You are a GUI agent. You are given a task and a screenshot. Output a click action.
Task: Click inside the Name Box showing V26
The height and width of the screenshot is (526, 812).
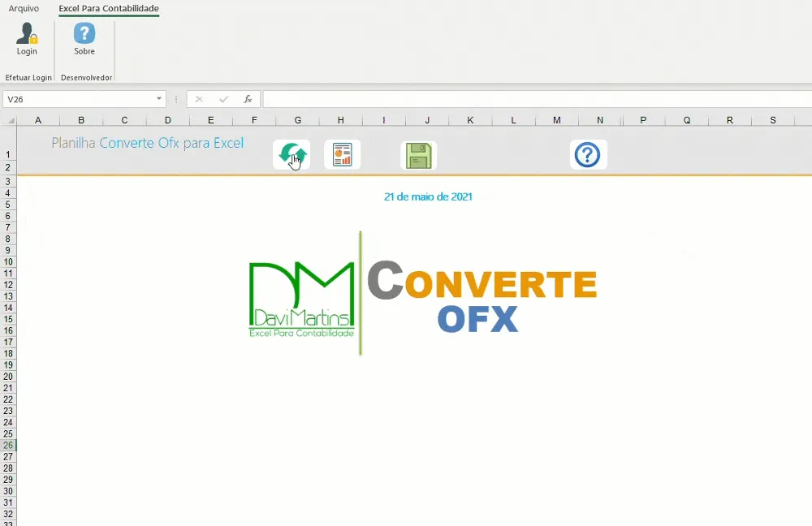point(80,99)
